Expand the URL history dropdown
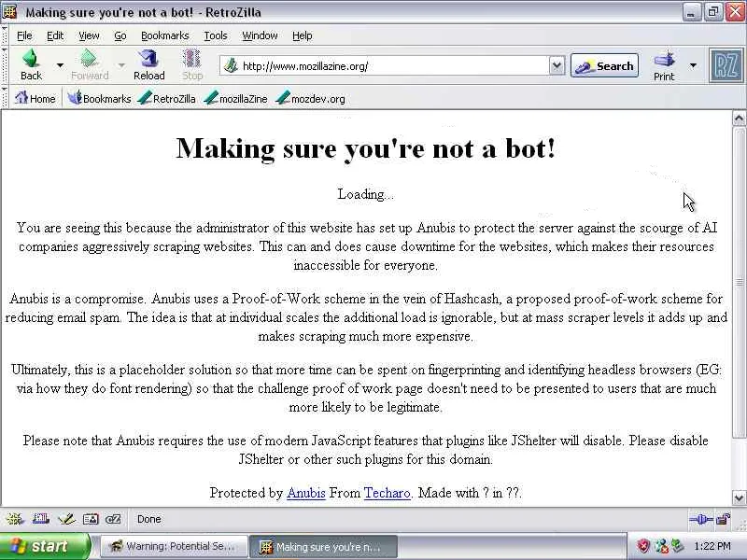This screenshot has height=560, width=747. point(557,65)
